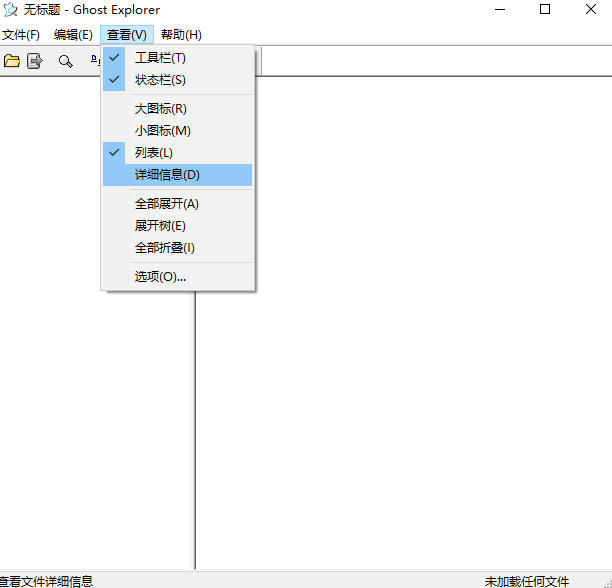Close the Ghost Explorer window
This screenshot has height=588, width=612.
click(591, 9)
